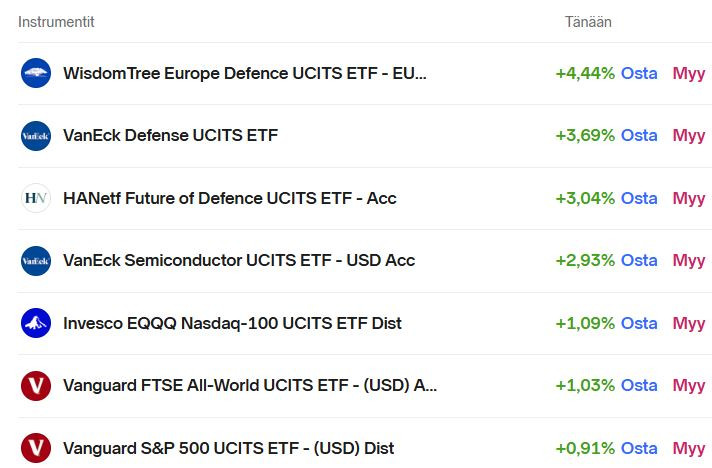Click the Instrumentit column header
This screenshot has width=712, height=468.
[56, 22]
